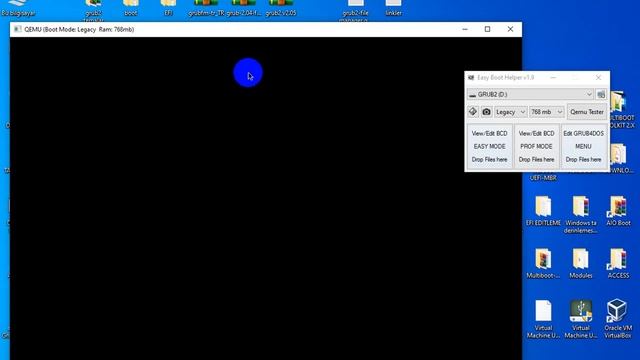This screenshot has height=360, width=640.
Task: Click the Easy Boot Helper title bar icon
Action: point(471,78)
